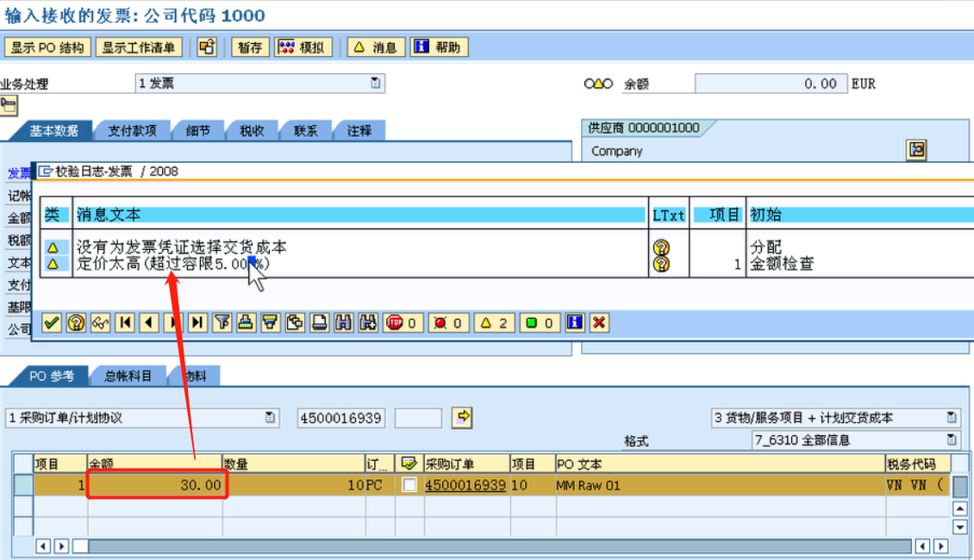The image size is (974, 560).
Task: Open purchase order 4500016939 via its link
Action: 467,485
